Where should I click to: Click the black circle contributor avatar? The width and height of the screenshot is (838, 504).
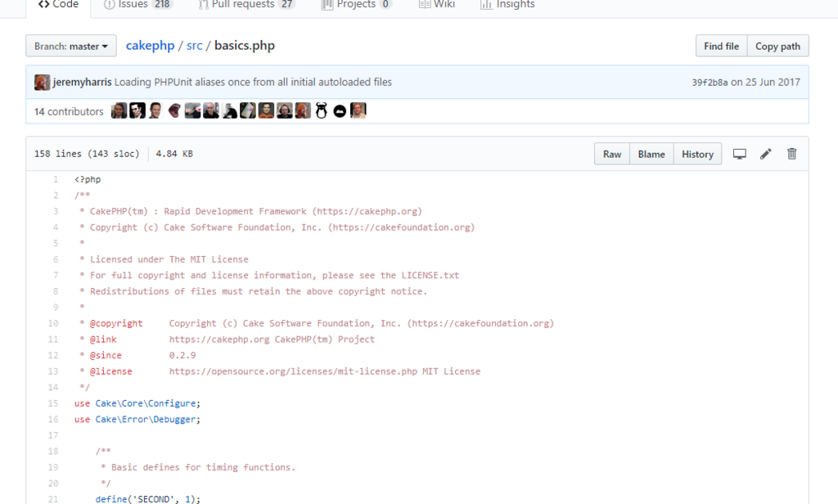(340, 111)
